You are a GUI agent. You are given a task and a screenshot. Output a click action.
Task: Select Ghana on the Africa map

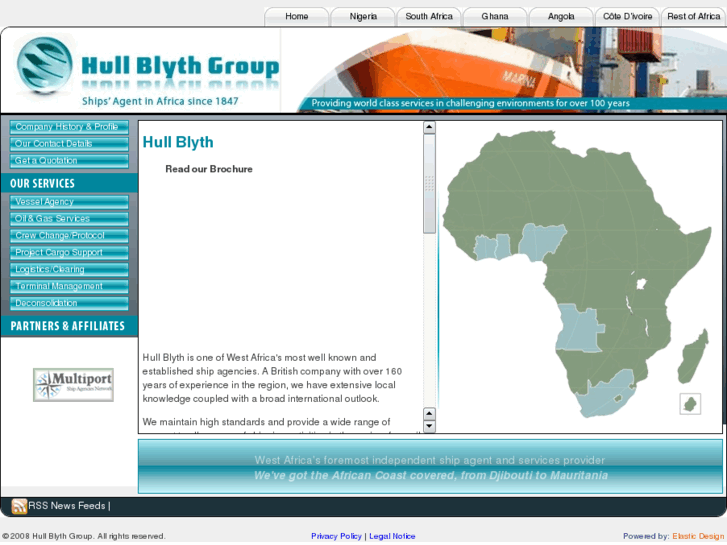pyautogui.click(x=503, y=246)
